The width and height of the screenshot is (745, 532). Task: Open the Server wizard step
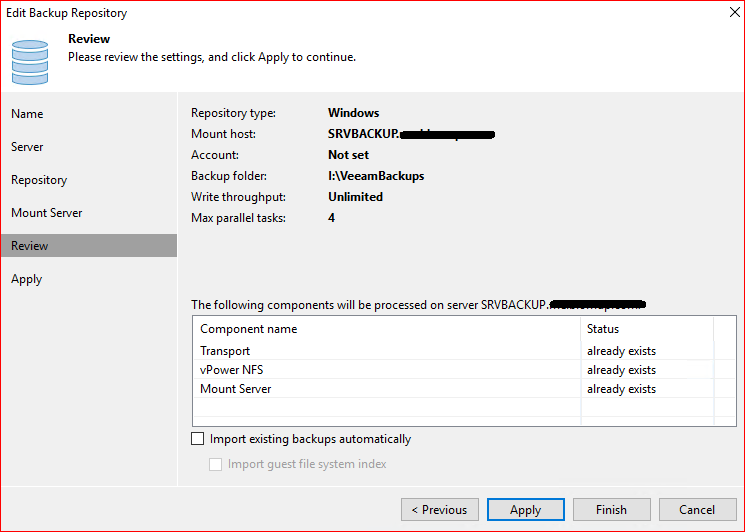coord(28,147)
